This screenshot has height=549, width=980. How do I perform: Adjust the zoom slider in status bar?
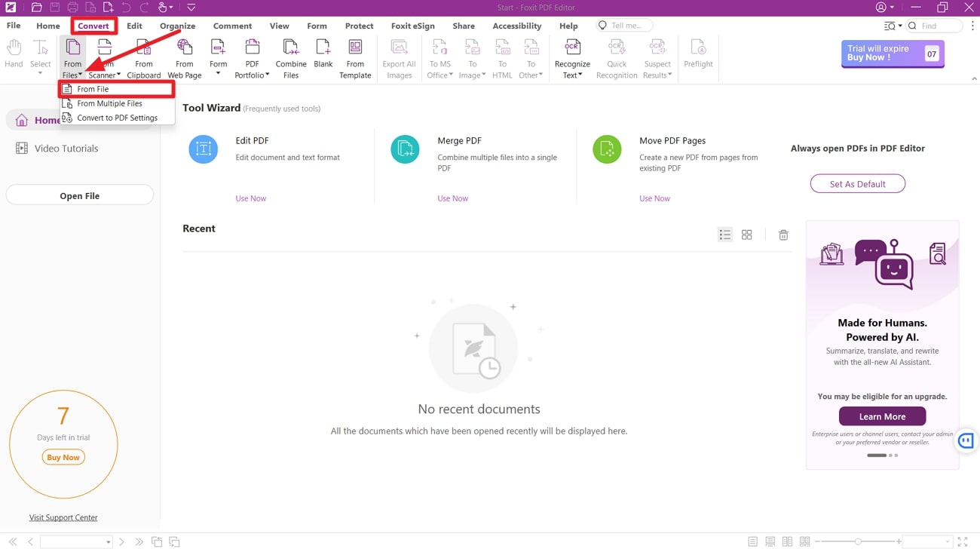858,541
